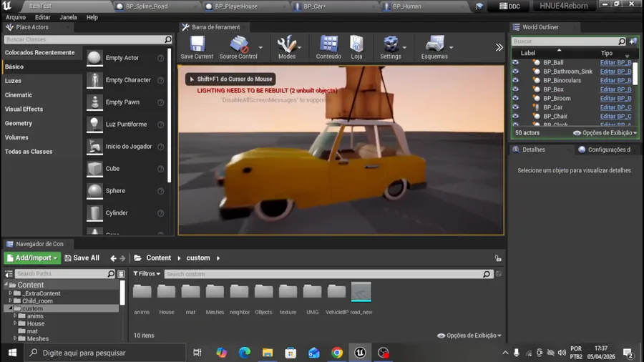Hide the BP_Box actor via eye icon
This screenshot has width=644, height=362.
pos(516,89)
